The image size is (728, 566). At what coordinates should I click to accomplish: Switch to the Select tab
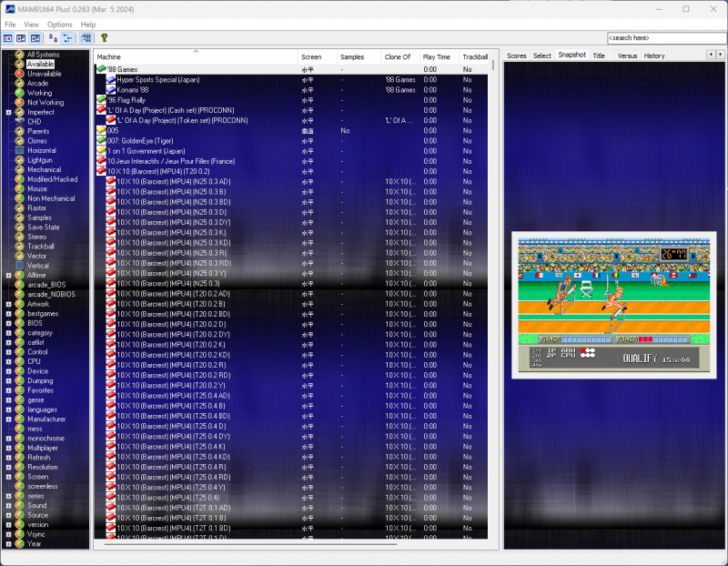541,56
